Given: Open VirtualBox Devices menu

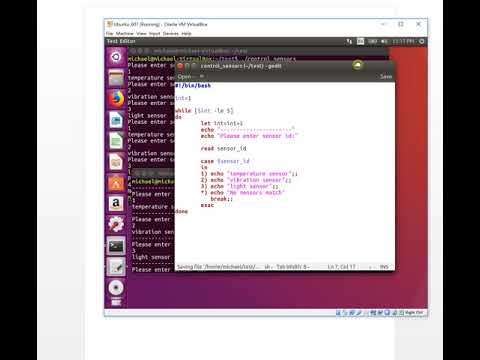Looking at the screenshot, I should click(x=171, y=33).
